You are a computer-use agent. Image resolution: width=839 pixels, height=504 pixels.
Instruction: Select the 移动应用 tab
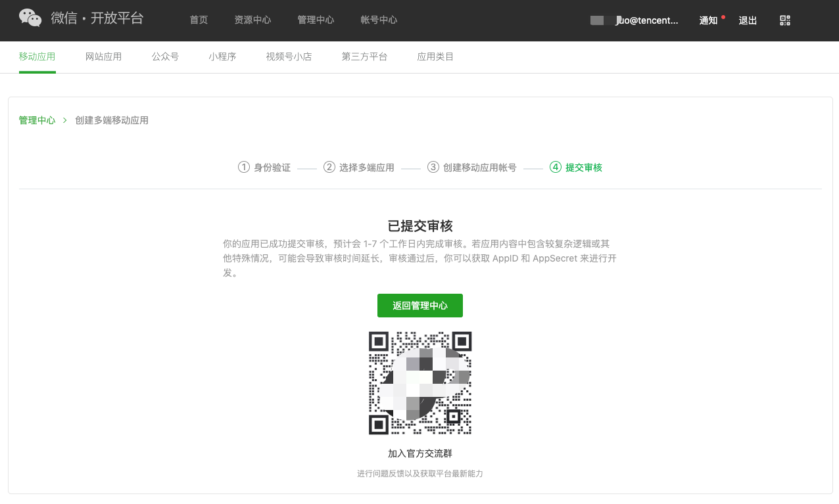[x=37, y=57]
